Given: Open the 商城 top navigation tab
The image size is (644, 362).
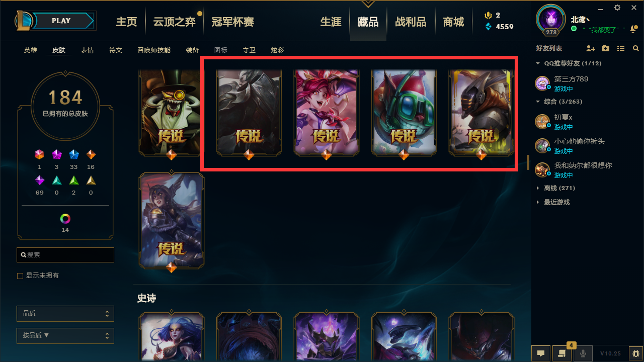Looking at the screenshot, I should (453, 22).
